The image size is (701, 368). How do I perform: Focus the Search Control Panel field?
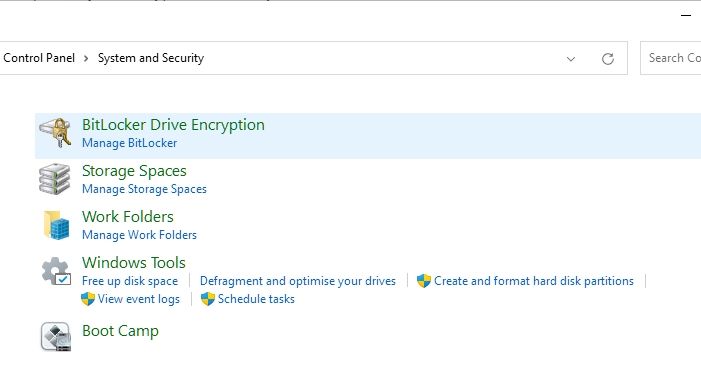tap(671, 58)
